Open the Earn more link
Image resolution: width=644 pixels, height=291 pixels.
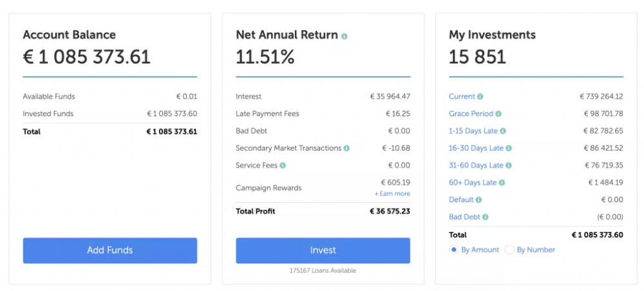[x=392, y=194]
